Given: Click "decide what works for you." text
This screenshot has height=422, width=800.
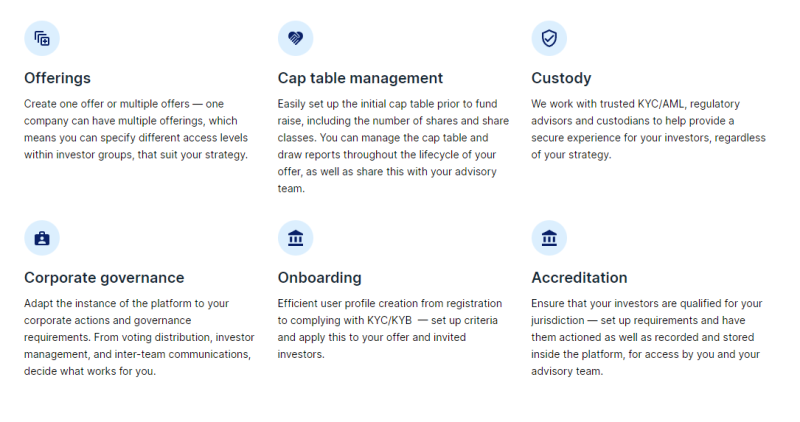Looking at the screenshot, I should click(90, 371).
